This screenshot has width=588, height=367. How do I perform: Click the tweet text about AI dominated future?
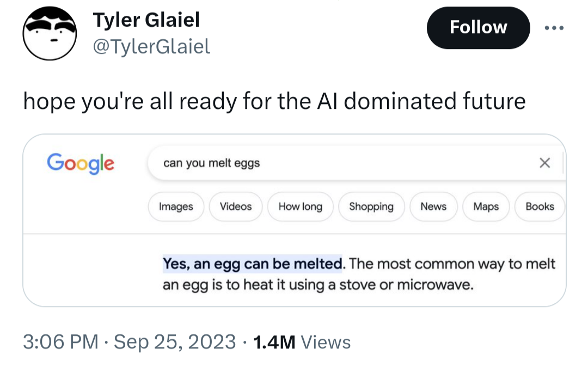274,101
